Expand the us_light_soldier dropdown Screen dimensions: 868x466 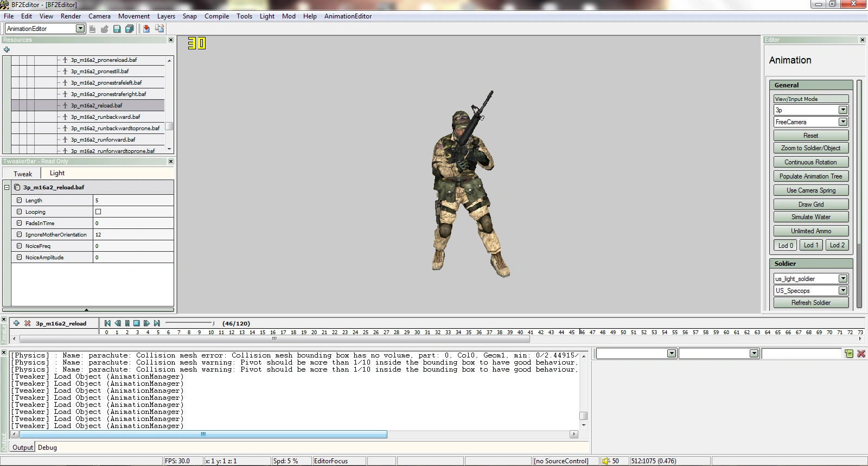click(843, 279)
